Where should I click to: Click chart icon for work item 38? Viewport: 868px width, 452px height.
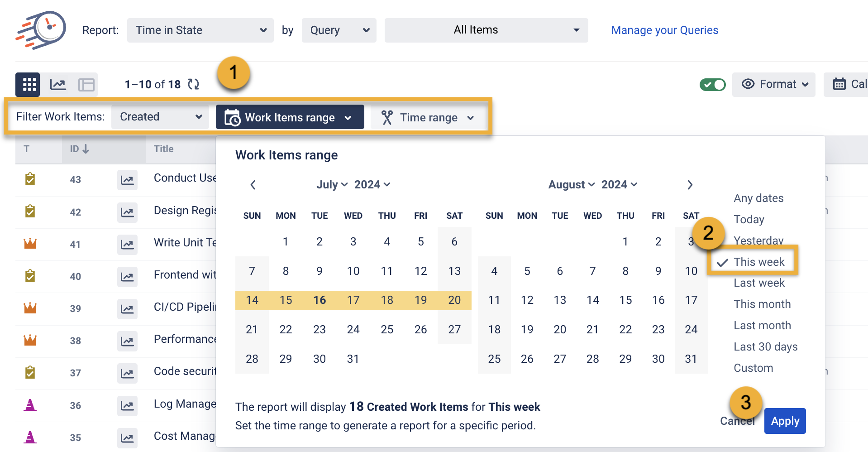pyautogui.click(x=127, y=341)
